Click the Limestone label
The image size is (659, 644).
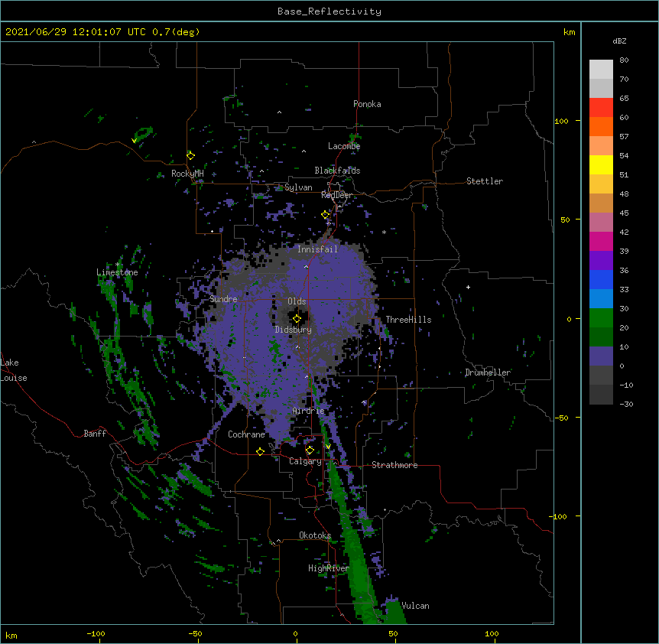pos(117,272)
